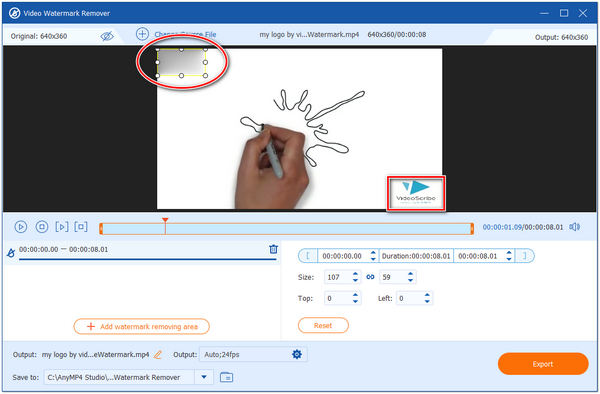Click the play-segment bracket icon next to it
The height and width of the screenshot is (394, 600).
point(81,227)
